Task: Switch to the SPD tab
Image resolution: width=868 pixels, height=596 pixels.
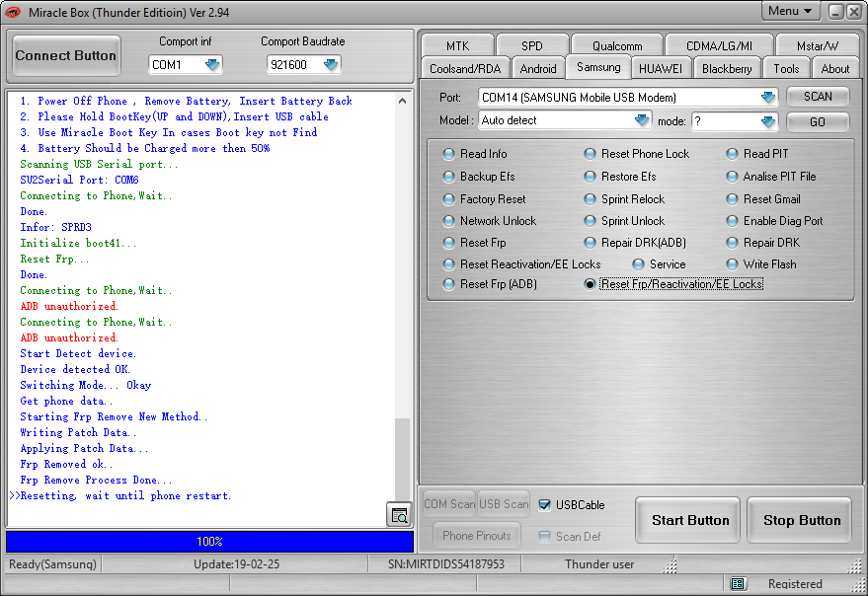Action: point(532,45)
